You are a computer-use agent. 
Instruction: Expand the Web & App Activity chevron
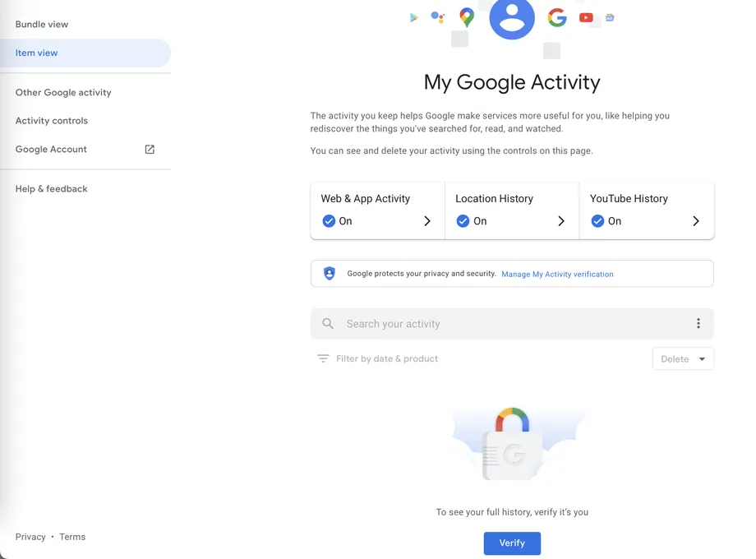pos(426,221)
